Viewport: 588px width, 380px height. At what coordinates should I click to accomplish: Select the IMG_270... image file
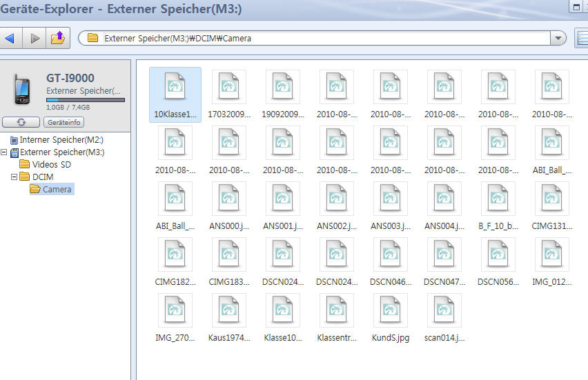[x=175, y=318]
